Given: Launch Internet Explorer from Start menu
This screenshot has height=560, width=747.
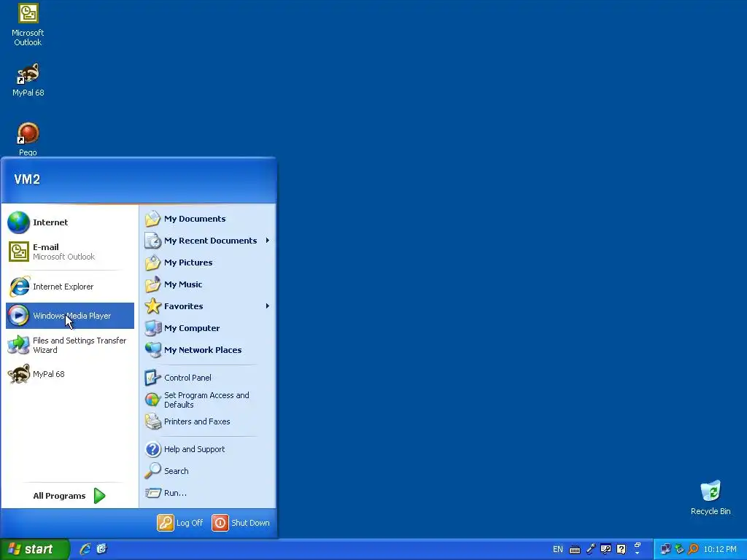Looking at the screenshot, I should click(x=70, y=287).
